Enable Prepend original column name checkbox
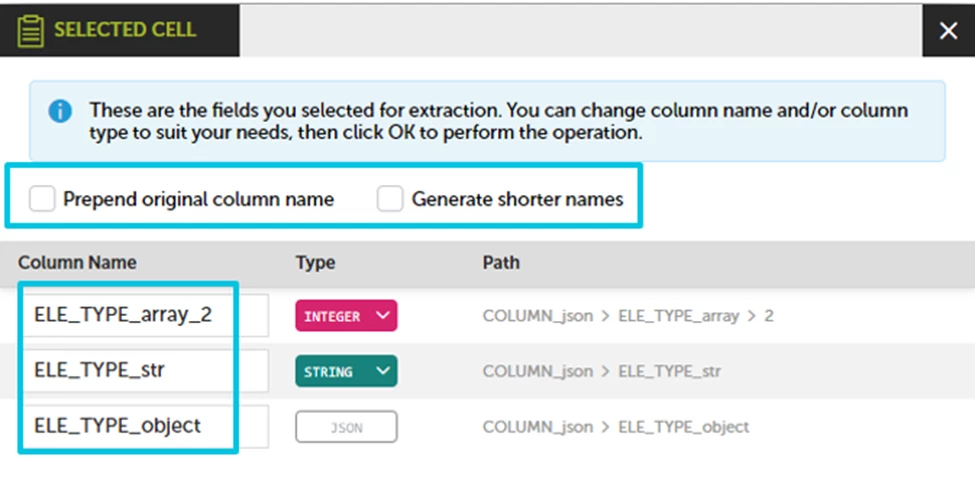Screen dimensions: 975x482 point(42,199)
